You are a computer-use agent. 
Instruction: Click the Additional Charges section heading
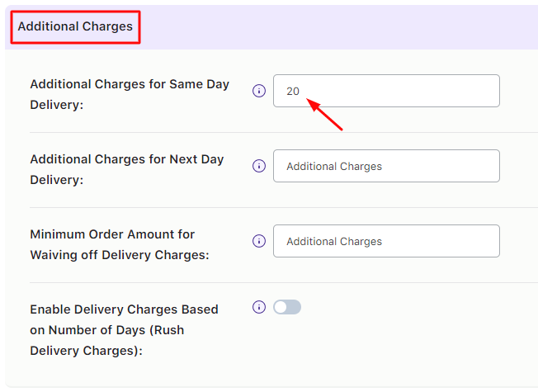click(x=75, y=26)
